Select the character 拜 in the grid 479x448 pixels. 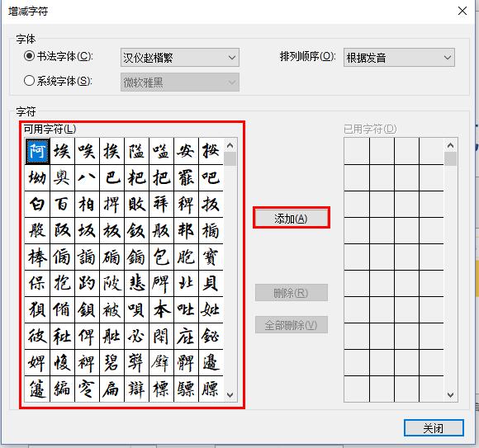(x=161, y=204)
